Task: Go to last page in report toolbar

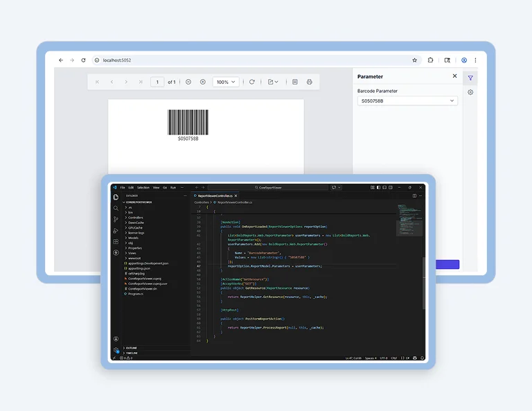Action: coord(141,82)
